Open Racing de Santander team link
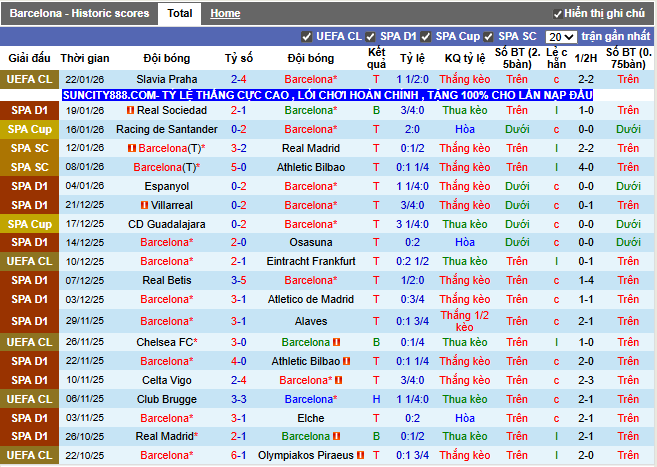657x467 pixels. pos(167,129)
